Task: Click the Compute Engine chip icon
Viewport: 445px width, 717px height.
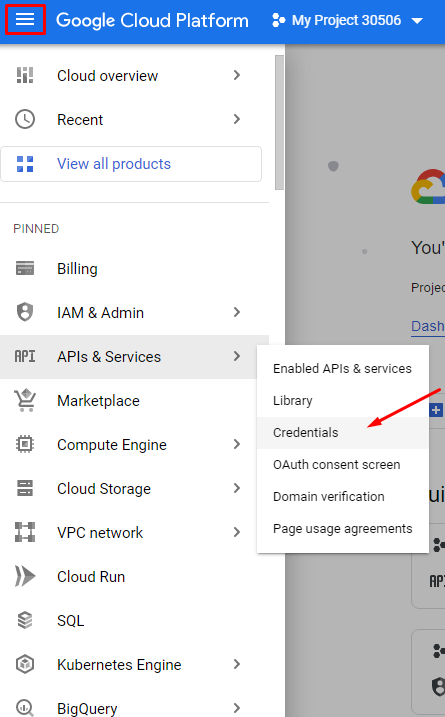Action: [25, 444]
